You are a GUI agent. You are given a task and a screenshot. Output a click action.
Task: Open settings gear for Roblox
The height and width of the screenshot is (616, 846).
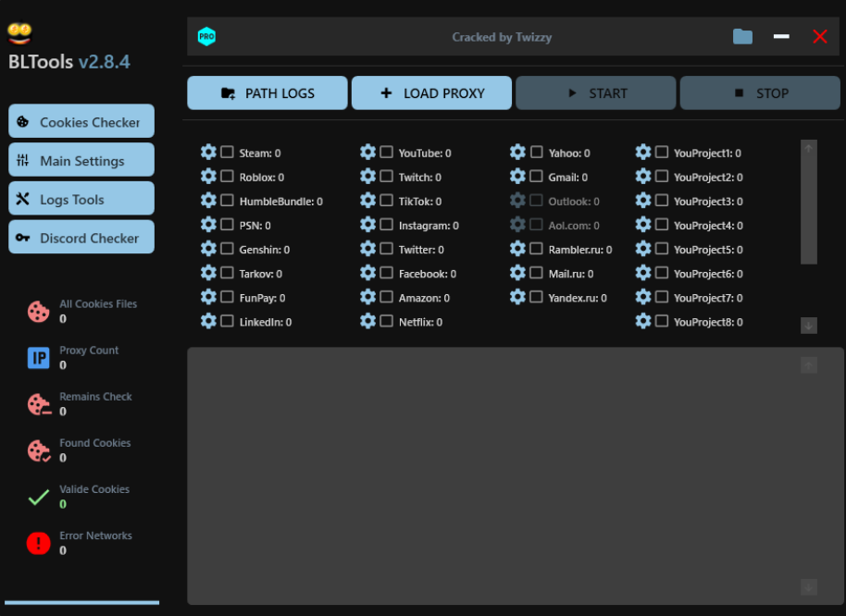tap(208, 177)
